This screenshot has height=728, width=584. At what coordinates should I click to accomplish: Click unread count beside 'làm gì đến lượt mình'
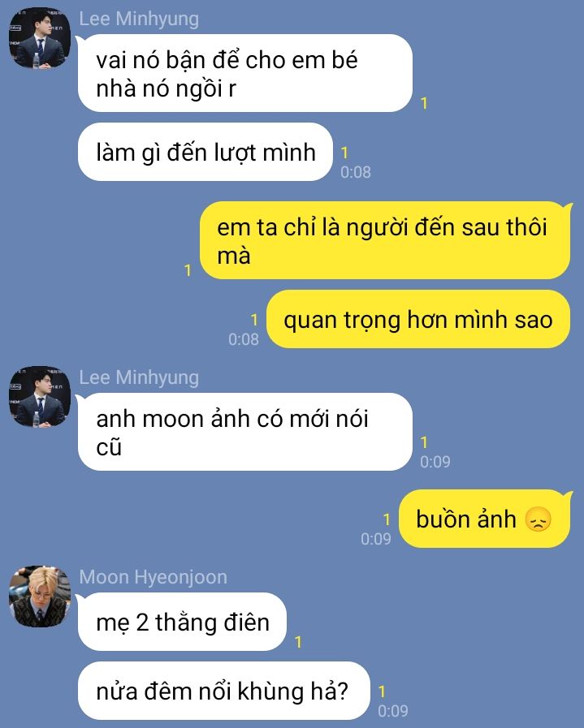coord(344,153)
